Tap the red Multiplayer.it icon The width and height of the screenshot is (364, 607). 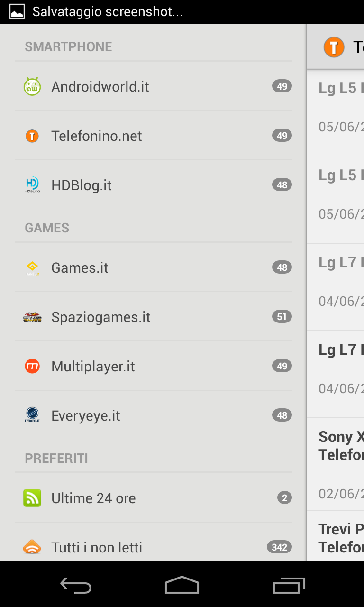(x=32, y=366)
